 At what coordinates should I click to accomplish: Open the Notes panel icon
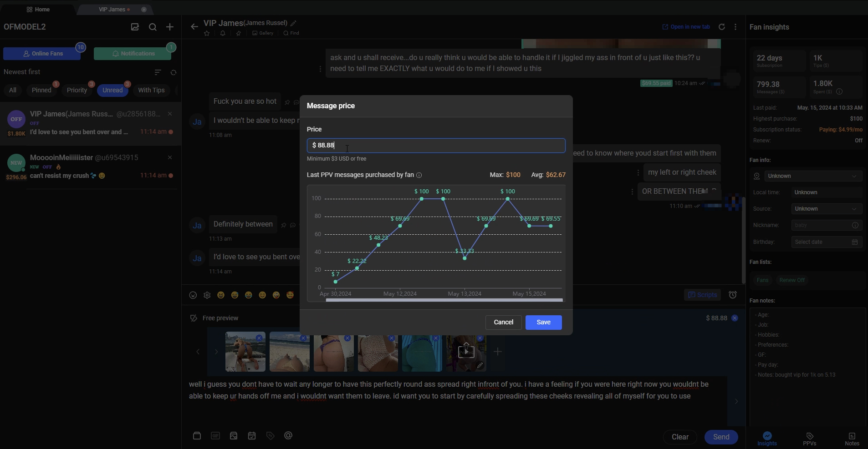click(x=852, y=439)
